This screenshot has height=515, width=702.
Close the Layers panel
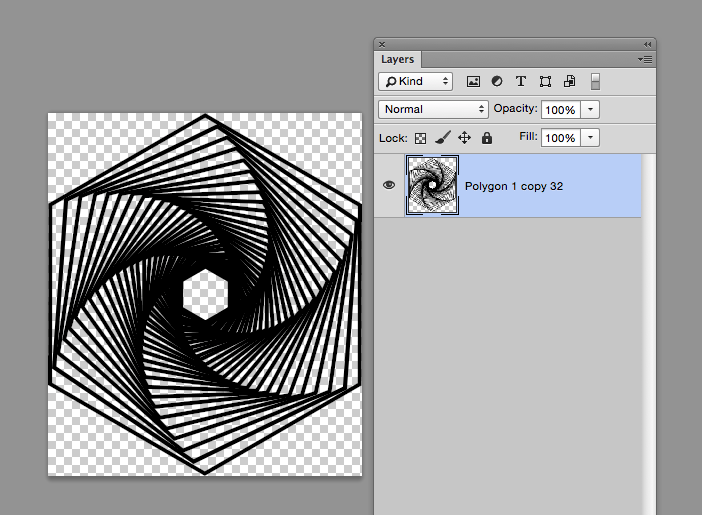pyautogui.click(x=382, y=44)
